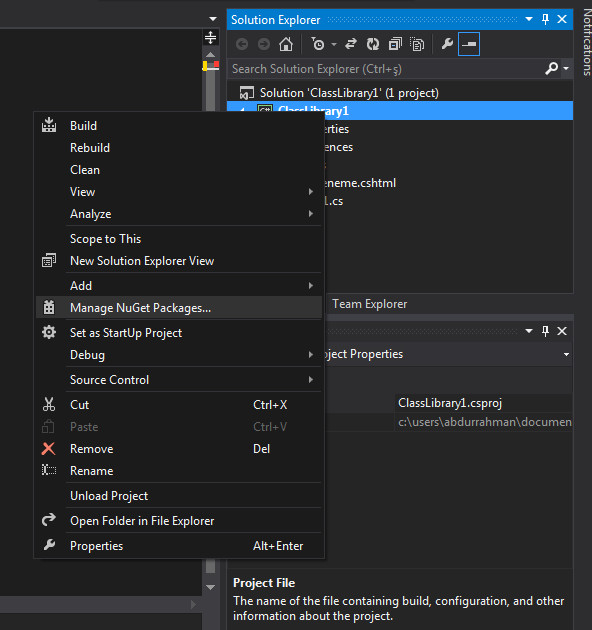Select Scope to This
The width and height of the screenshot is (592, 630).
[179, 239]
